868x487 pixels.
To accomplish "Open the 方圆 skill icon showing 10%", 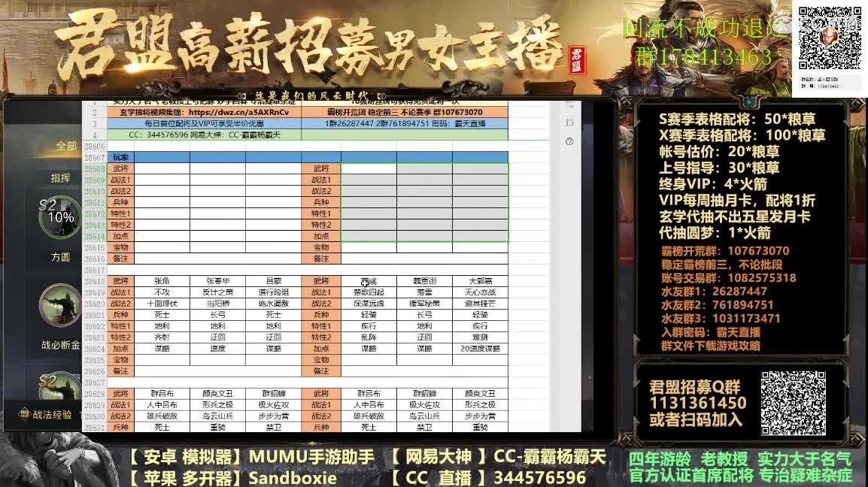I will (60, 218).
